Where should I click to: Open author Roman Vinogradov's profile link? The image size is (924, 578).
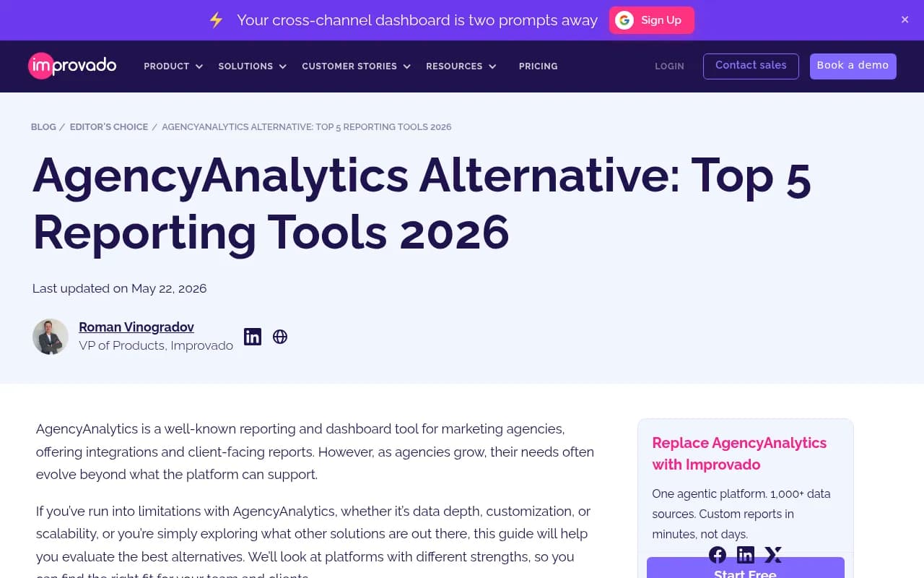click(x=136, y=327)
